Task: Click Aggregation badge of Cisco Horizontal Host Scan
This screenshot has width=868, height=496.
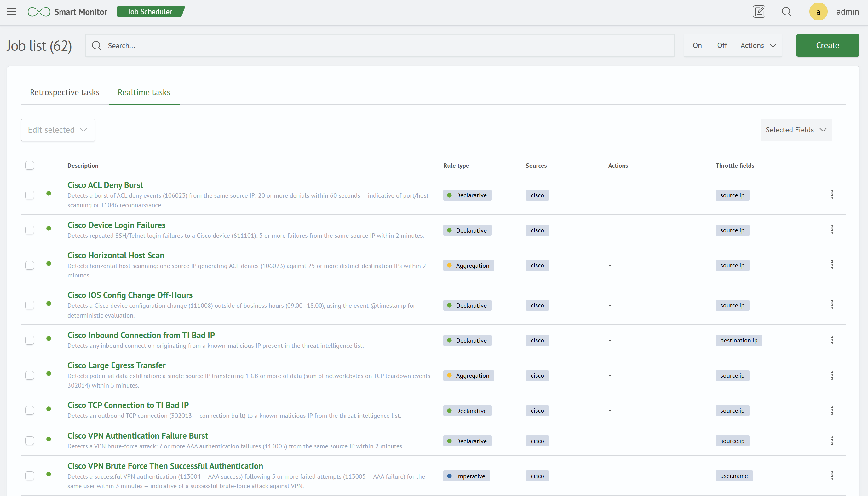Action: (x=468, y=266)
